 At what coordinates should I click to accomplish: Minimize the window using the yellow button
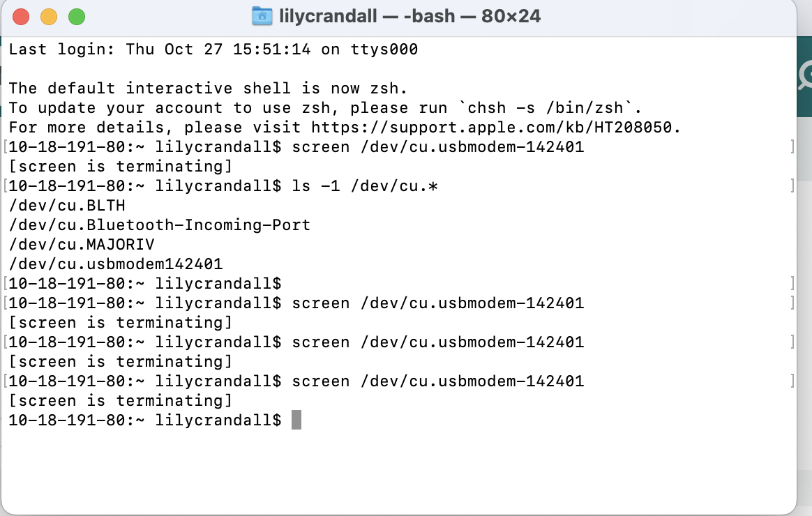[49, 17]
